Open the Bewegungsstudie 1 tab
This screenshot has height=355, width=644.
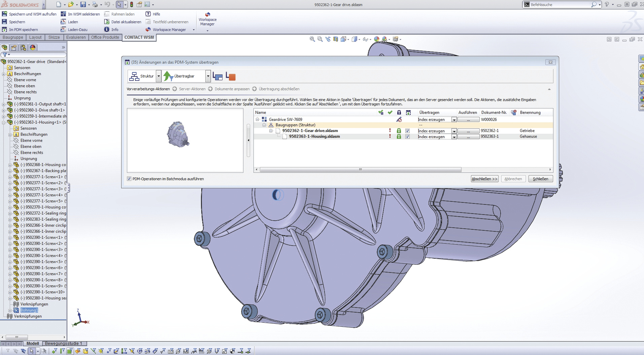point(63,344)
